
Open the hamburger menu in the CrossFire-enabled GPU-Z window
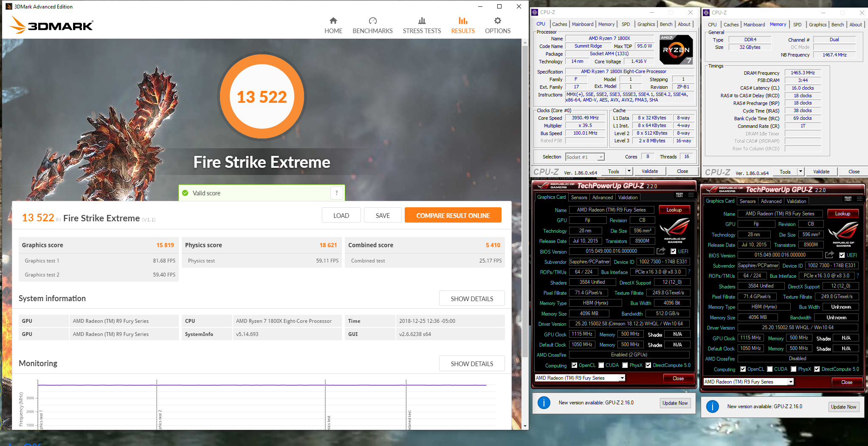[691, 195]
